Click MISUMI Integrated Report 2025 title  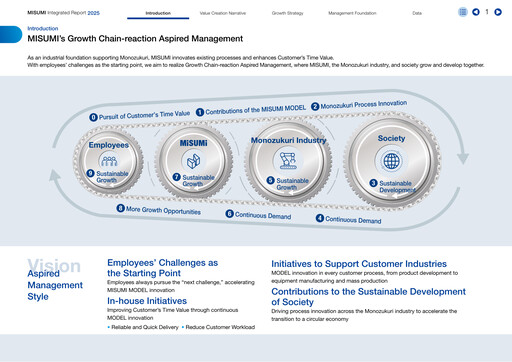click(x=63, y=13)
